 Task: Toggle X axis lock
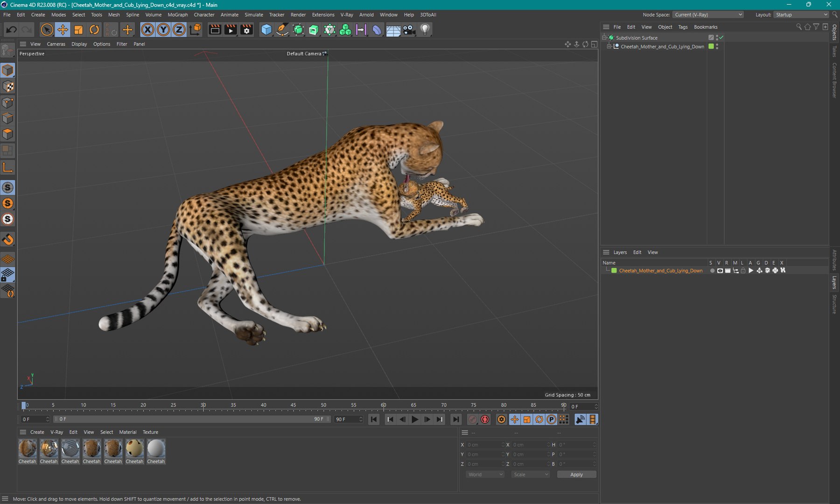coord(147,30)
